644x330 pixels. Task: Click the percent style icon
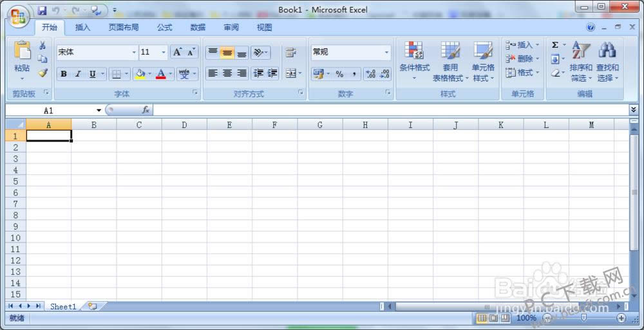[x=339, y=74]
